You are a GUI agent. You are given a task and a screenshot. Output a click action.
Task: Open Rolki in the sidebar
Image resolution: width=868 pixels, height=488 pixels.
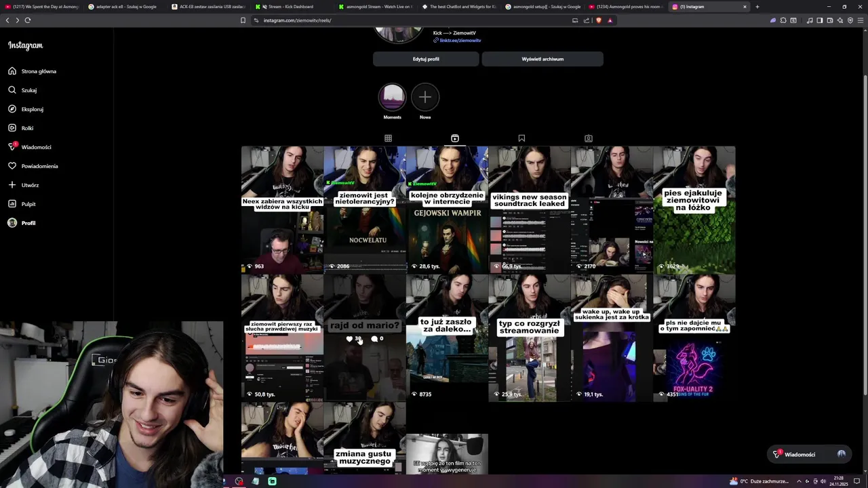[x=21, y=128]
